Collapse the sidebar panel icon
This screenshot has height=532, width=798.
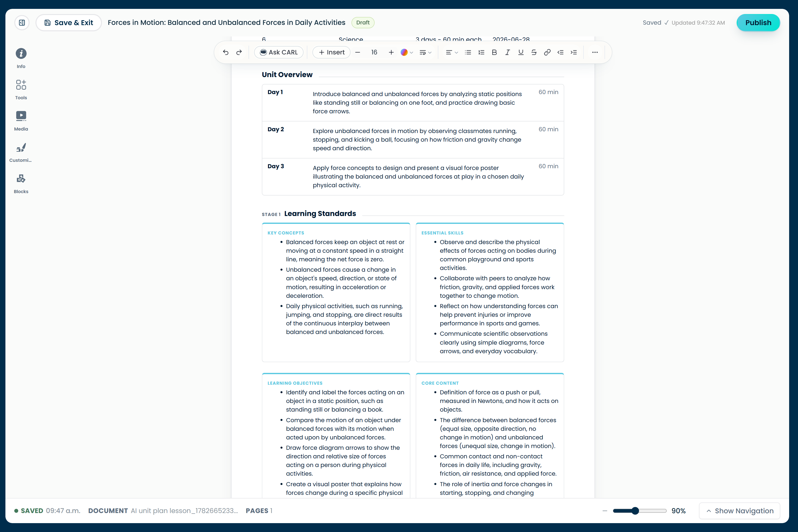tap(22, 23)
